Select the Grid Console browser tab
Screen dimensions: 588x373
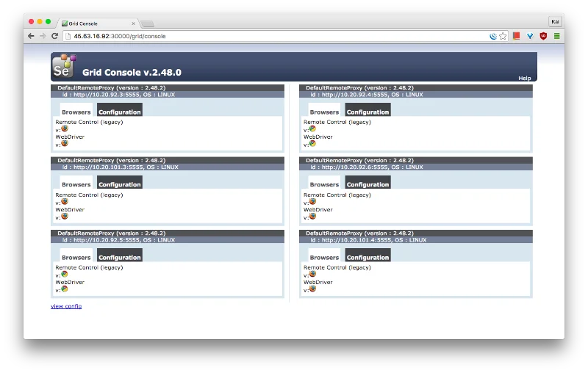(98, 23)
